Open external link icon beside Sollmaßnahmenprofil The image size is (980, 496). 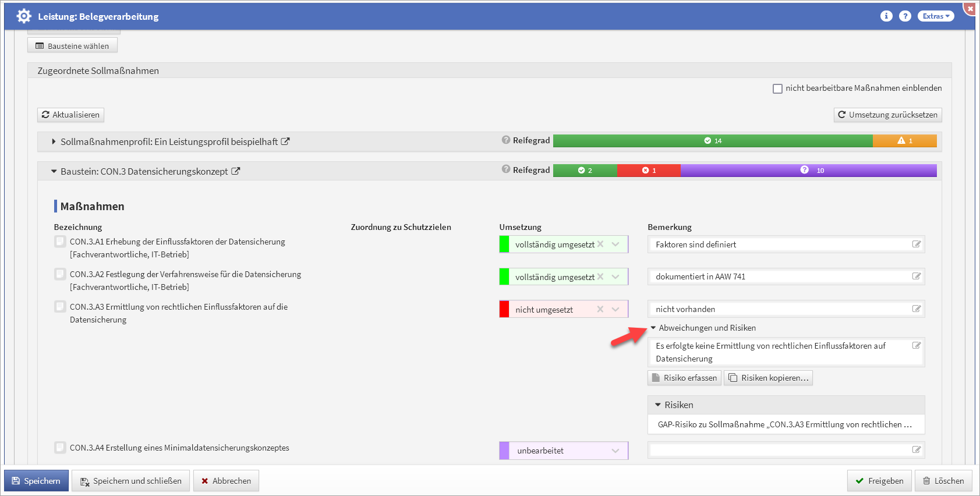[x=285, y=141]
